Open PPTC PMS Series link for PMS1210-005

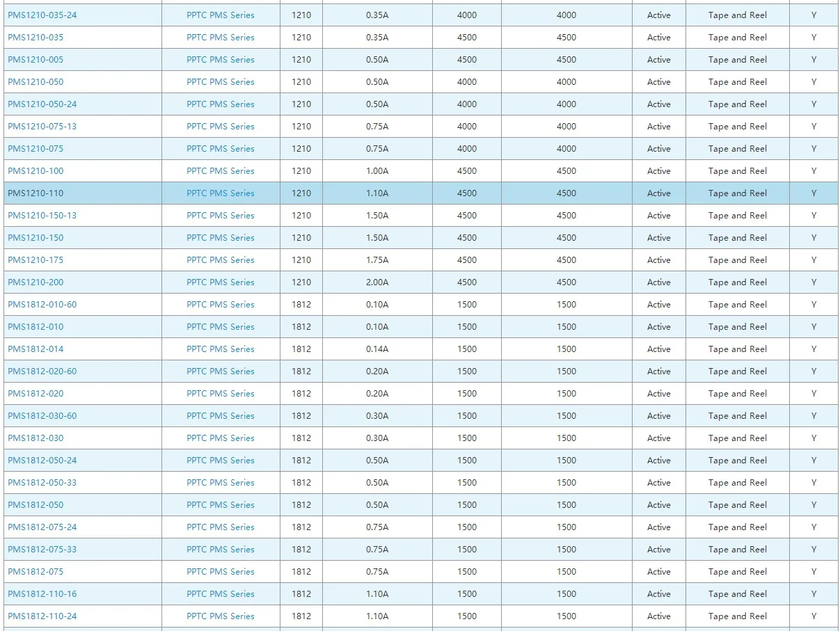tap(221, 60)
